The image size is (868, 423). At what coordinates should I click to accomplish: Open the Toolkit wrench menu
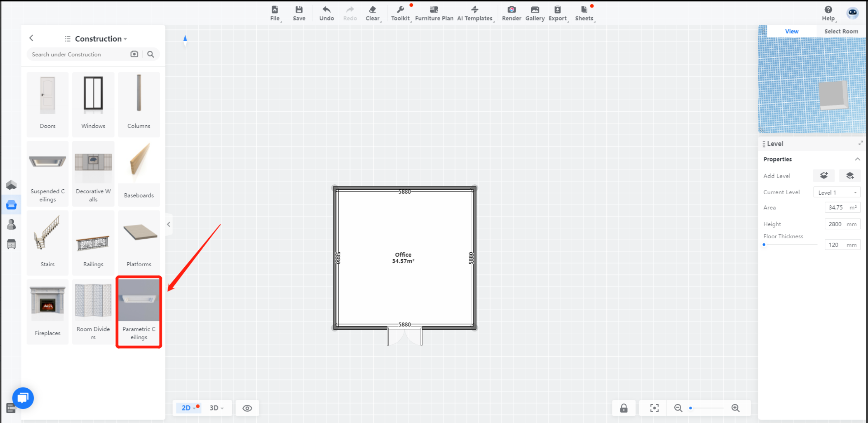[400, 13]
